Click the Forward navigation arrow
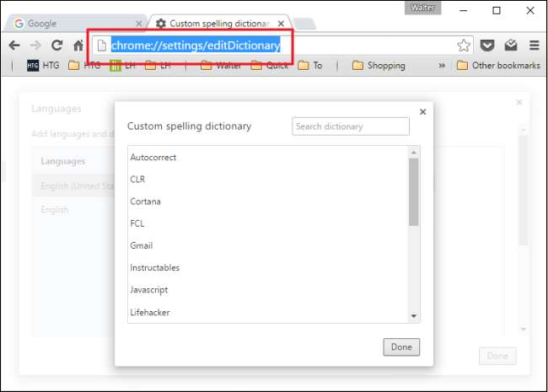Screen dimensions: 548x392 click(35, 46)
